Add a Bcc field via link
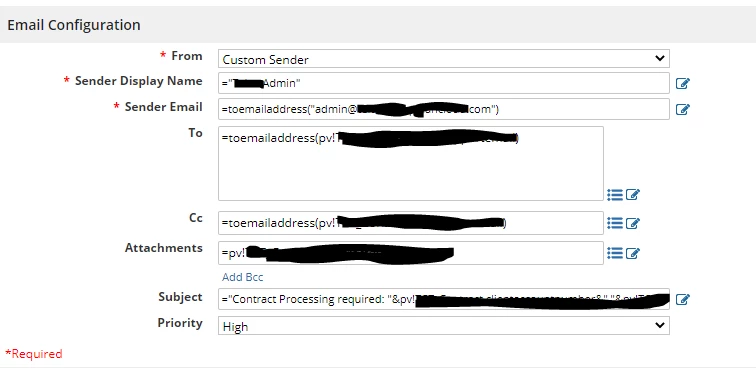 [x=243, y=277]
